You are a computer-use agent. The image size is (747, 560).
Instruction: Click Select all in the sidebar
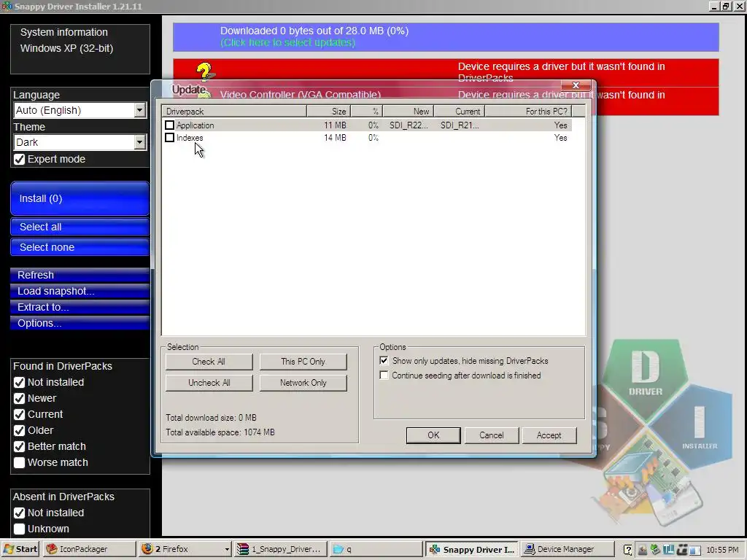pyautogui.click(x=80, y=227)
